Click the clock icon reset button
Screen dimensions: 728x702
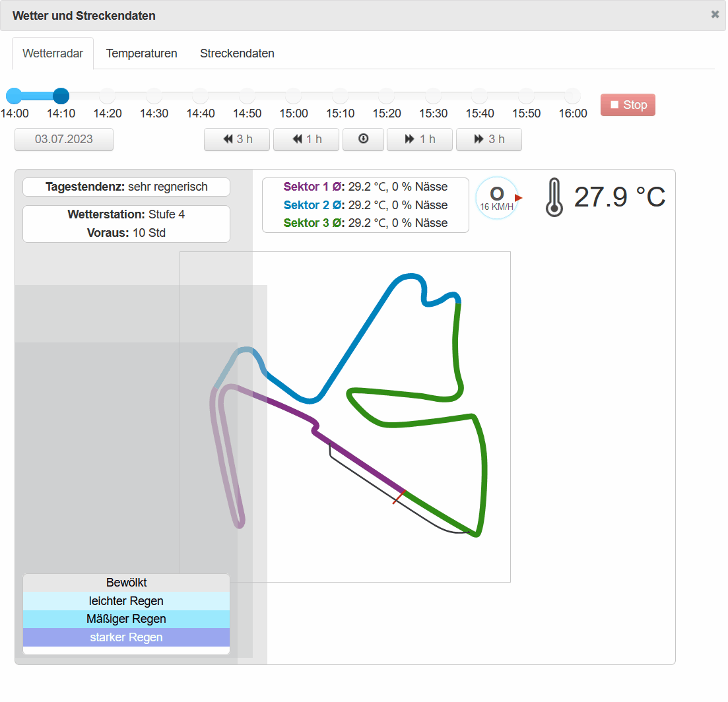[x=363, y=140]
